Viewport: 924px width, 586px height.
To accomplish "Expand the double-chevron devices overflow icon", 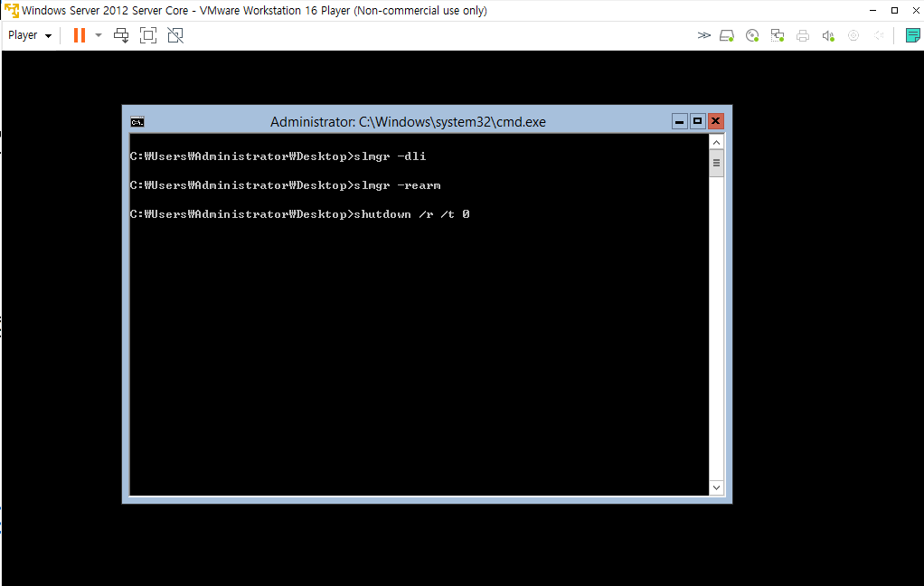I will pyautogui.click(x=703, y=35).
